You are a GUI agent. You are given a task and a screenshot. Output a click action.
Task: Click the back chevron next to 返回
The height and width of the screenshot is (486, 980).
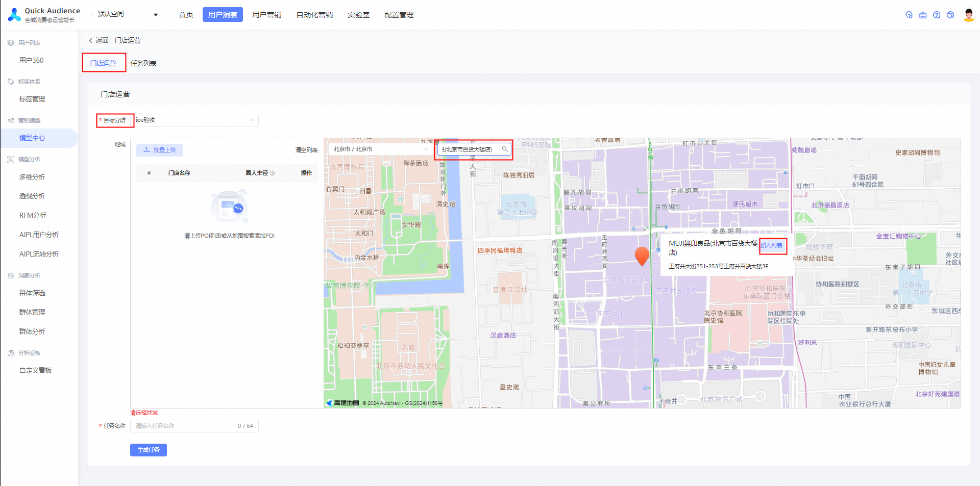point(90,40)
